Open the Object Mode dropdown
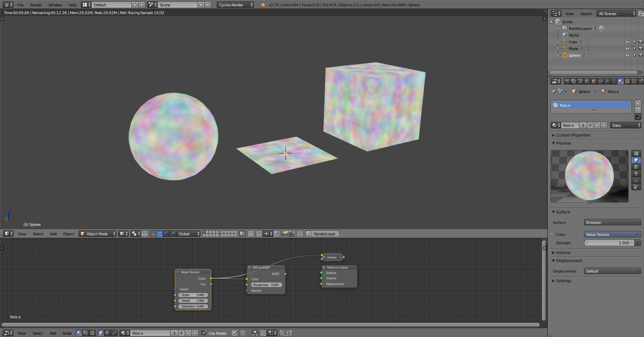Image resolution: width=644 pixels, height=337 pixels. coord(97,234)
